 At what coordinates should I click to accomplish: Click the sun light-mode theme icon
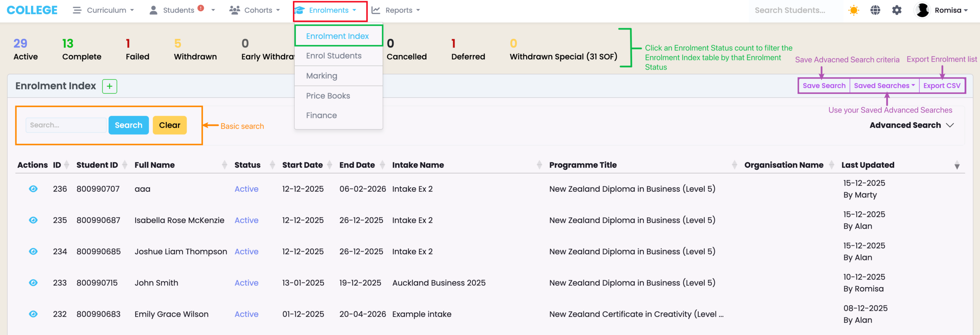(853, 10)
